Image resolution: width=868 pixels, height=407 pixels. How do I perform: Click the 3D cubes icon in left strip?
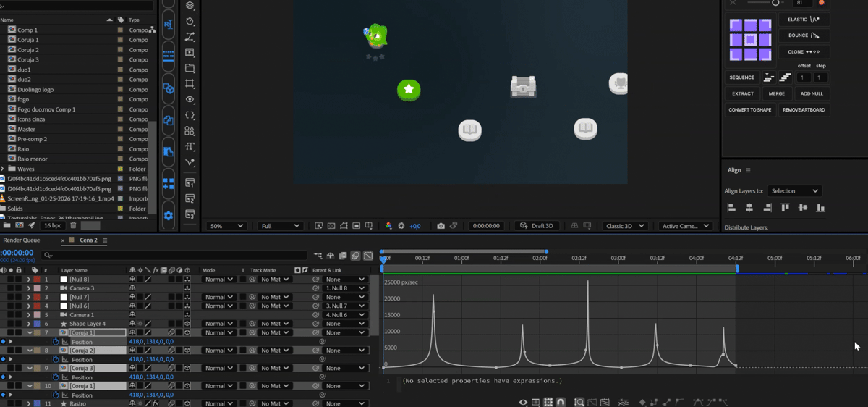168,88
